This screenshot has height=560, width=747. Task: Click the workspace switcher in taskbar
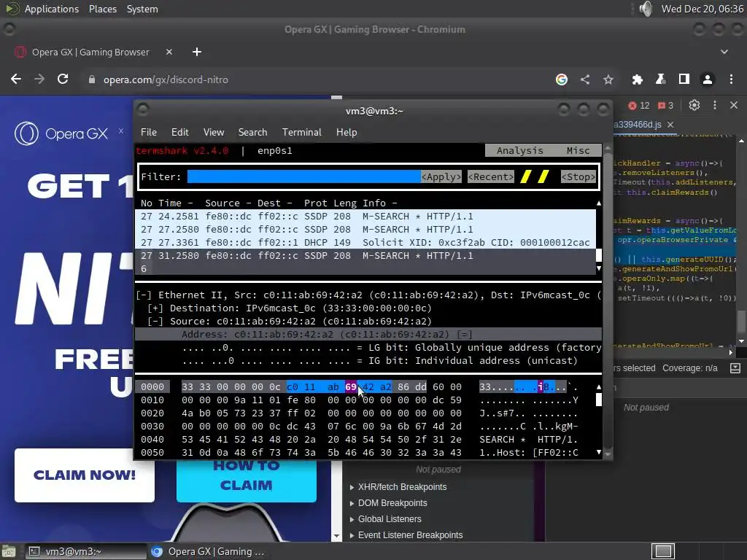(x=662, y=551)
